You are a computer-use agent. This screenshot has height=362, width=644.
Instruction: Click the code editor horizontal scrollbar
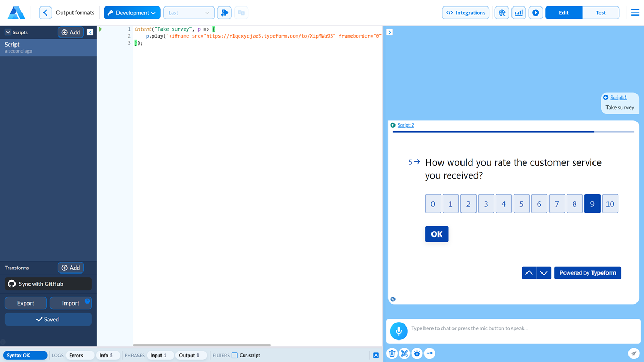pos(202,345)
